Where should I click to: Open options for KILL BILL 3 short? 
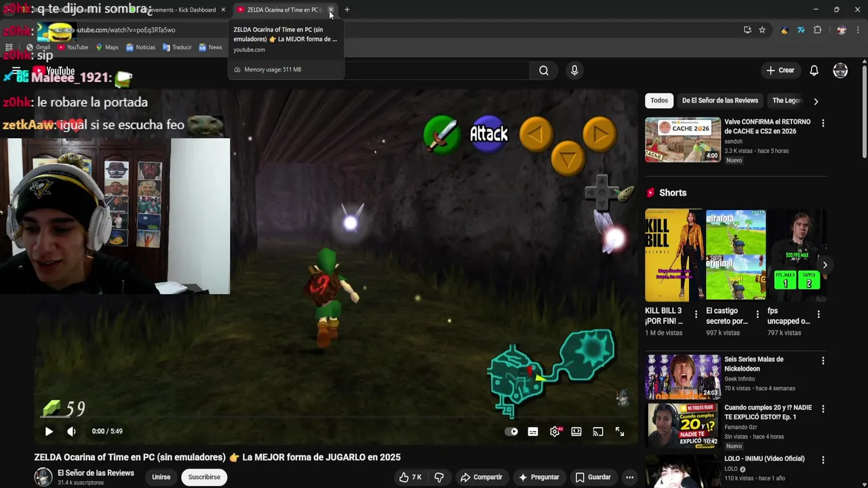(696, 314)
